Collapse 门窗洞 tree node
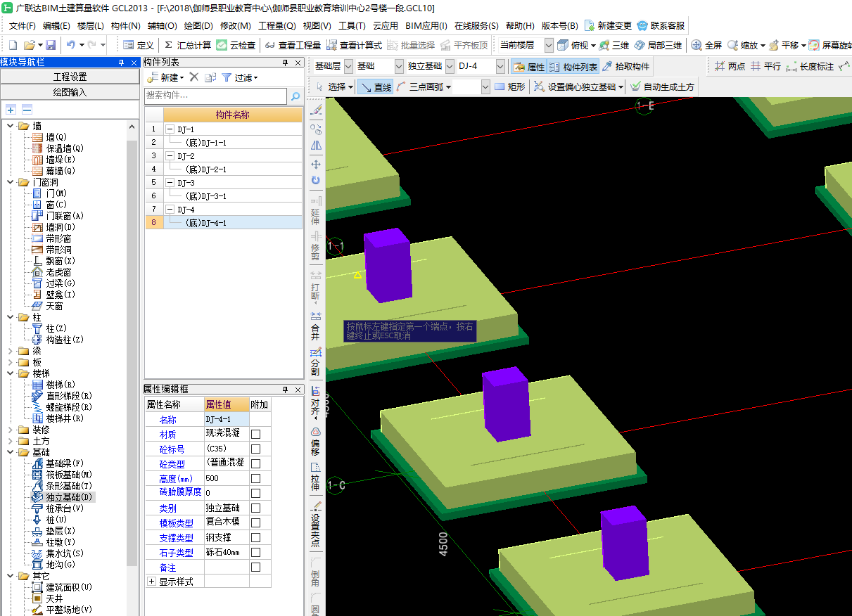852x616 pixels. pos(11,182)
